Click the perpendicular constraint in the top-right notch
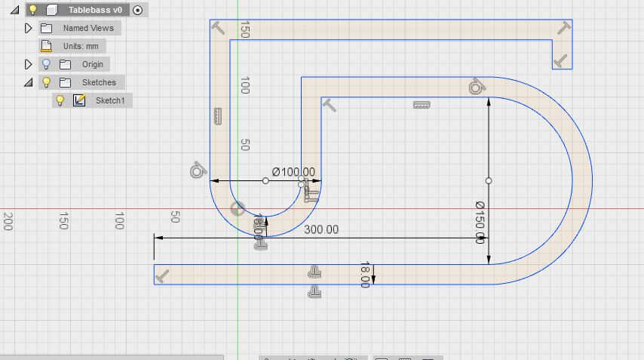644x360 pixels. click(x=560, y=61)
